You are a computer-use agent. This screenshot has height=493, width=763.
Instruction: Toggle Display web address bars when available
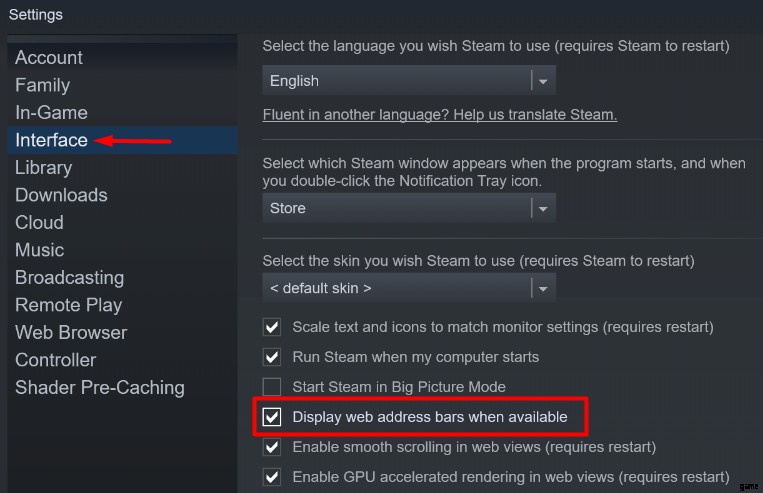coord(272,417)
